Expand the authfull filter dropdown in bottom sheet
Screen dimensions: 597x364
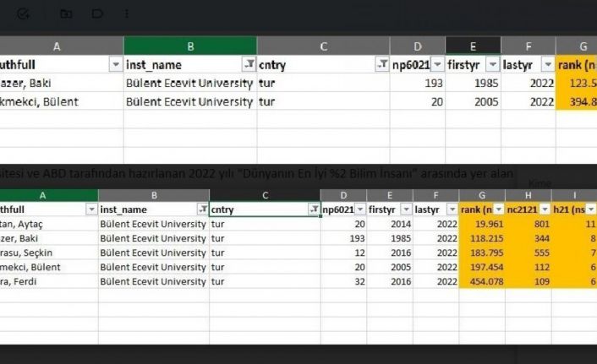point(91,209)
